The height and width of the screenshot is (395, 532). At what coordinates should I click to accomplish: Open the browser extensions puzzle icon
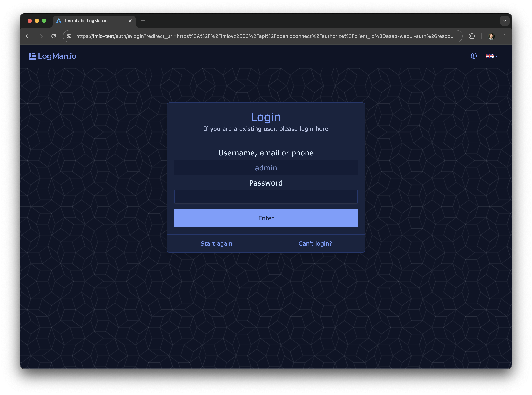coord(472,36)
